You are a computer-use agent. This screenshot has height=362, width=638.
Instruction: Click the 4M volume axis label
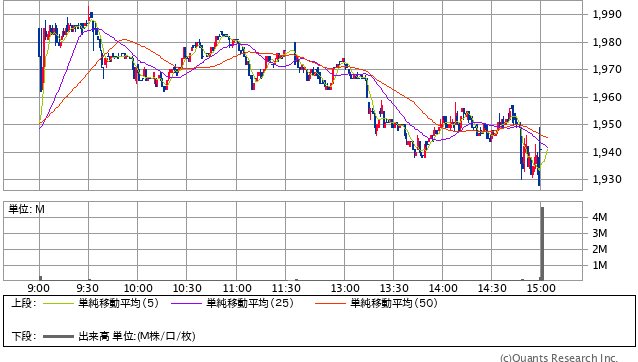click(600, 217)
